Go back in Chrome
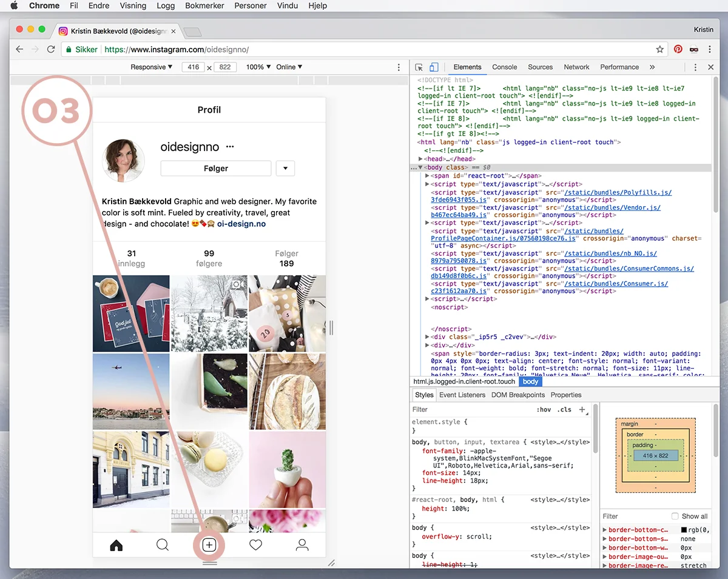The height and width of the screenshot is (579, 728). (x=19, y=49)
